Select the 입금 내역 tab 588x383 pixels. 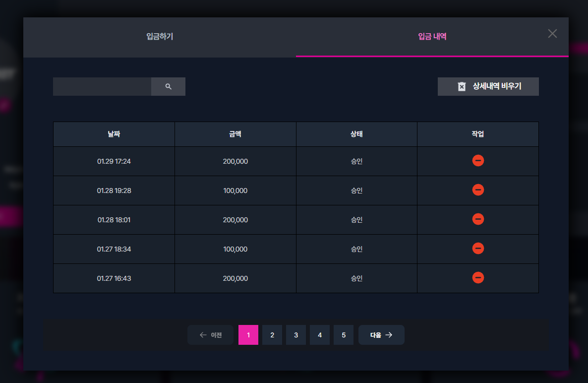(x=432, y=37)
